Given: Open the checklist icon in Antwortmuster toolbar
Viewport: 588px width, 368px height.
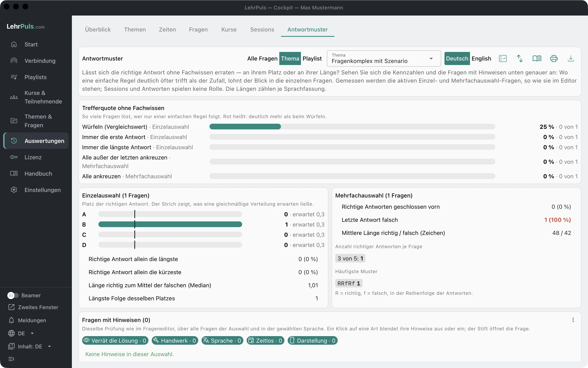Looking at the screenshot, I should [x=503, y=58].
